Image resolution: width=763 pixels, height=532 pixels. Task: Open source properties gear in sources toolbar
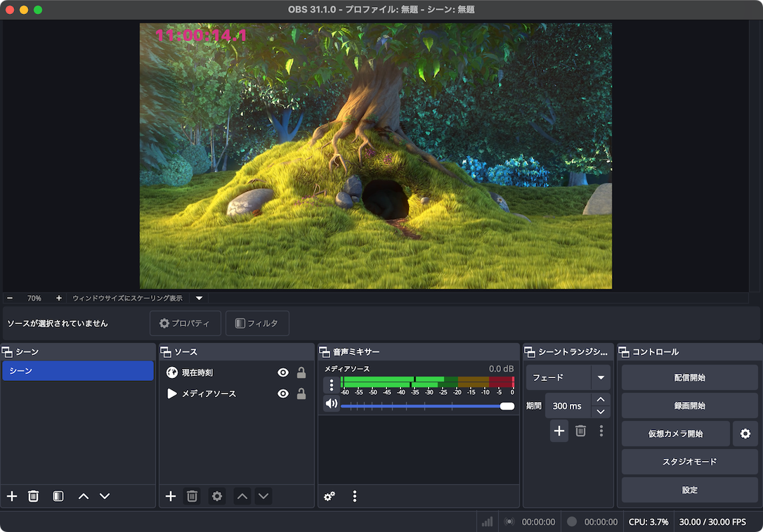click(217, 496)
